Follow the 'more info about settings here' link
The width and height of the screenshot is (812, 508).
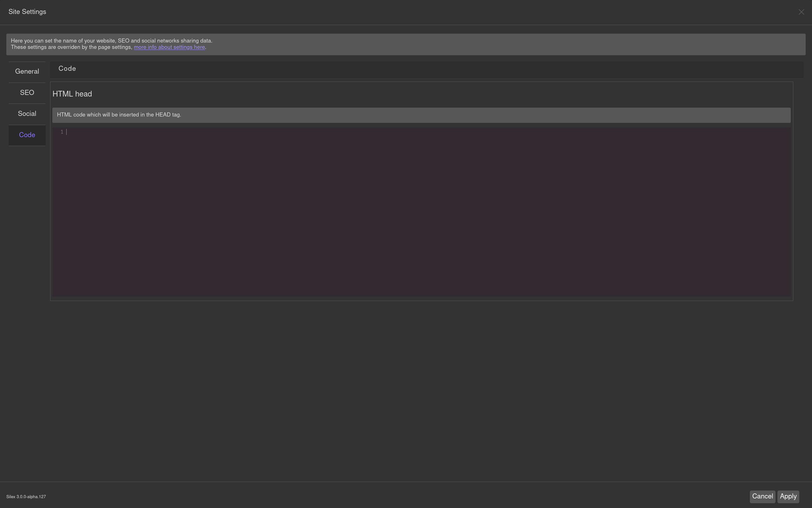pos(169,47)
